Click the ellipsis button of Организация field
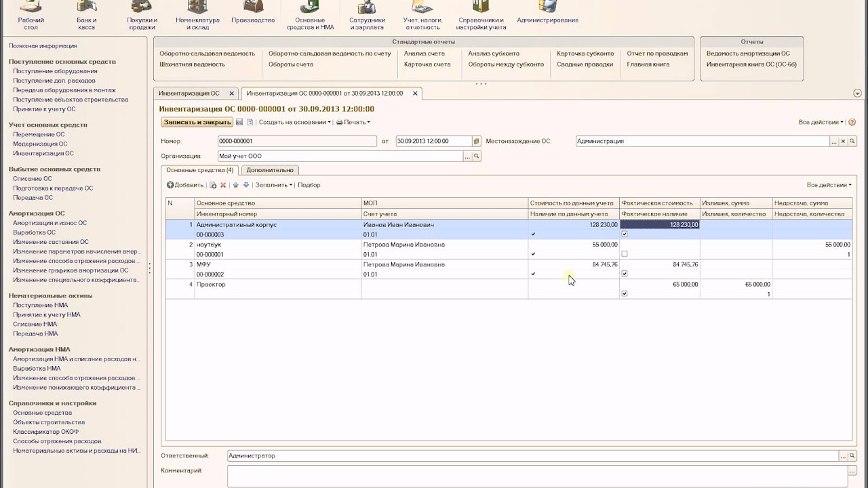The height and width of the screenshot is (488, 868). pos(467,156)
